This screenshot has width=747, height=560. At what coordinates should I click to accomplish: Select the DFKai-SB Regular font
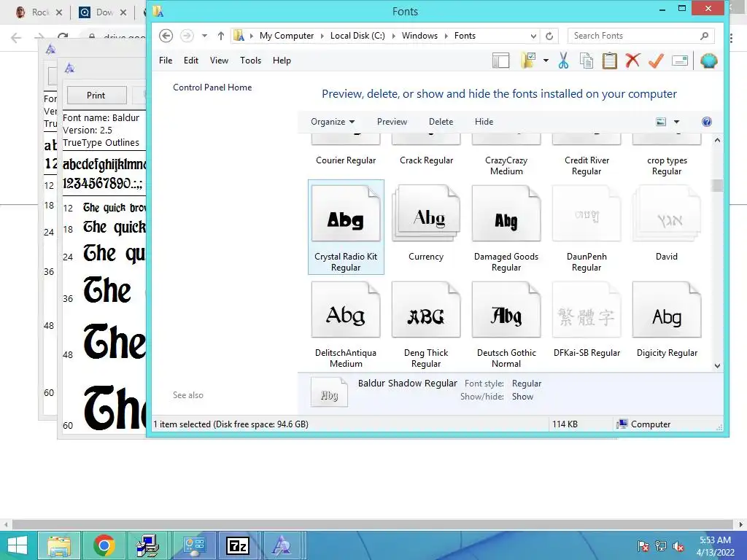coord(587,319)
